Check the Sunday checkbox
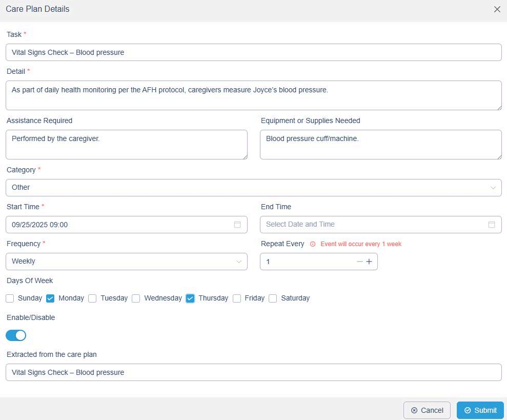The height and width of the screenshot is (420, 507). [x=10, y=298]
